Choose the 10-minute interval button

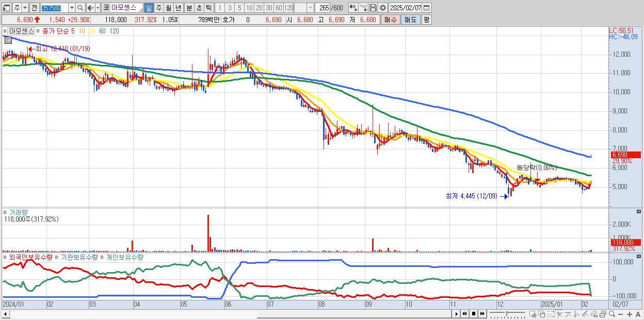point(249,8)
